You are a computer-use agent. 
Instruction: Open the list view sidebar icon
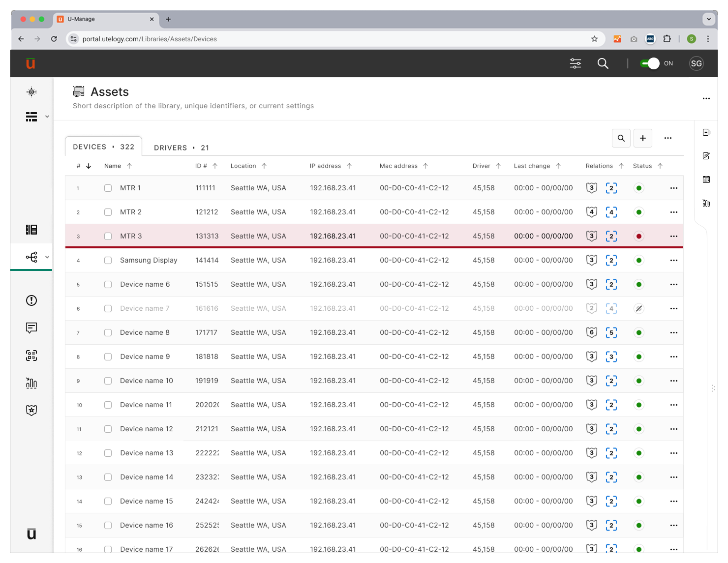pos(31,117)
